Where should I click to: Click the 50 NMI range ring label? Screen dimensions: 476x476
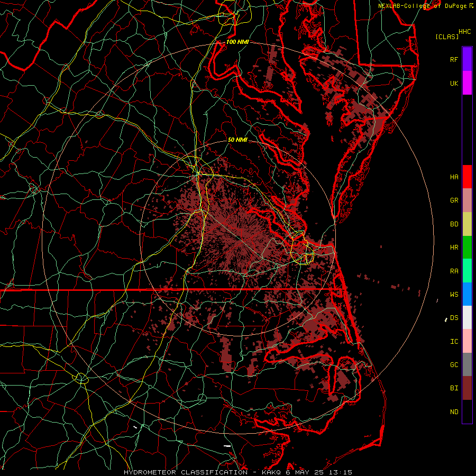(x=237, y=140)
